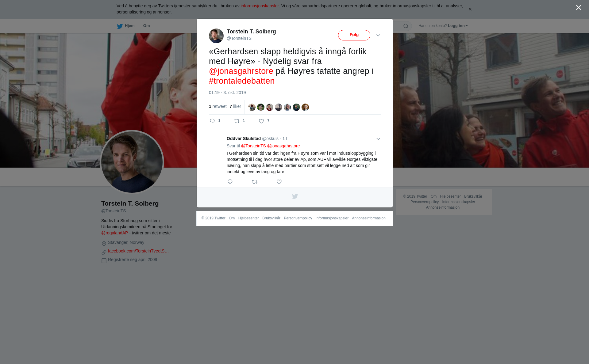Like the main tweet with the heart icon

pyautogui.click(x=261, y=121)
